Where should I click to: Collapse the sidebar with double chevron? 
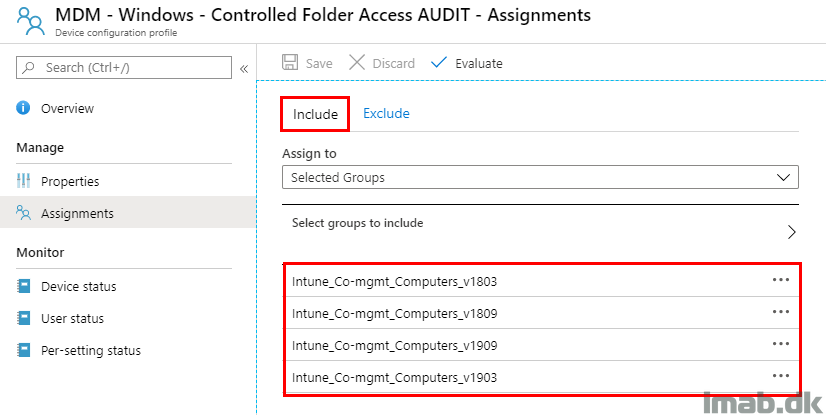click(x=243, y=68)
